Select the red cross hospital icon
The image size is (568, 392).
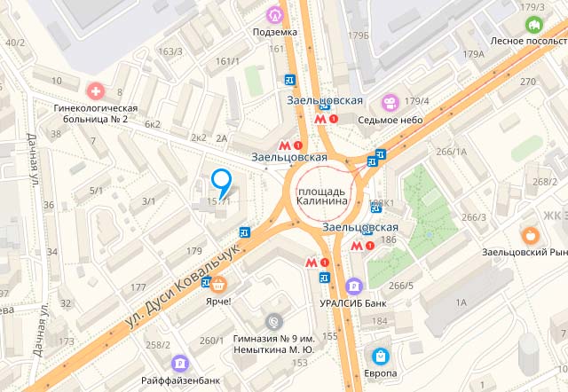[x=96, y=91]
